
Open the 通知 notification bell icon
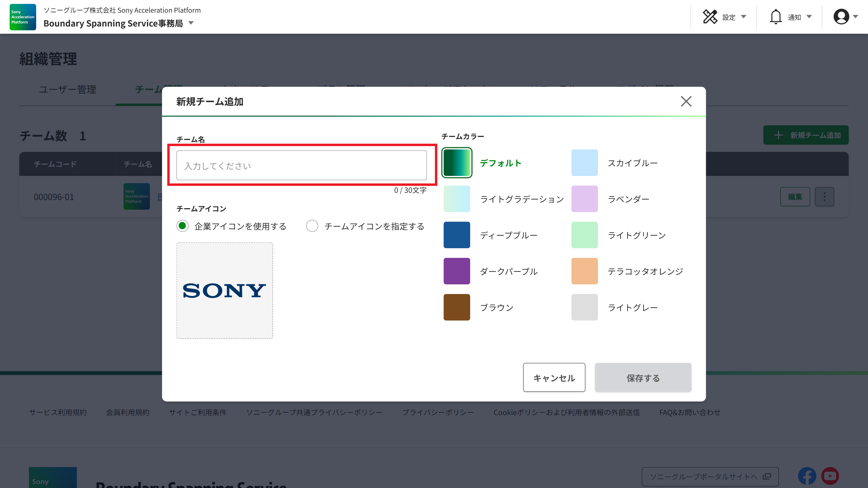(x=776, y=17)
